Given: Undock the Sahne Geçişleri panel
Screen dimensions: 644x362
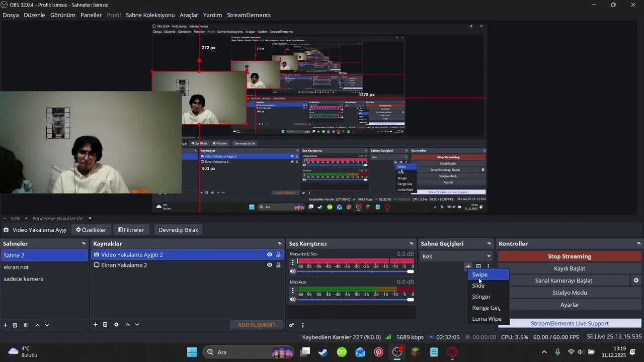Looking at the screenshot, I should [489, 244].
